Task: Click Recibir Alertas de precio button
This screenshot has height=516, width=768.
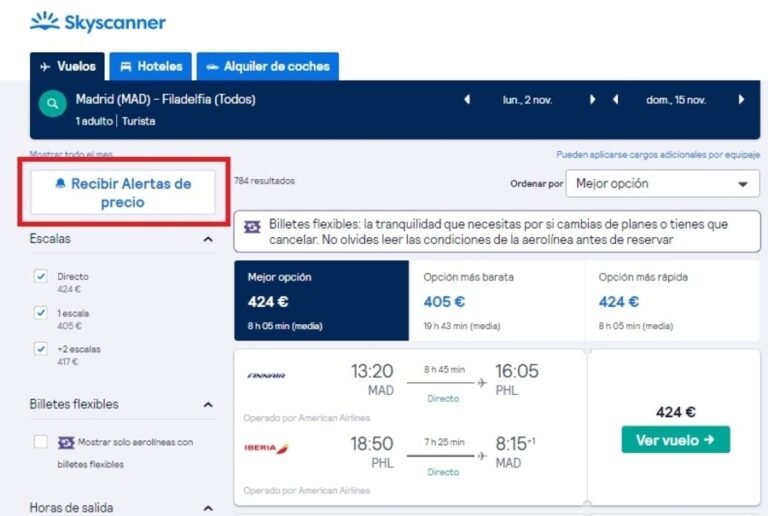Action: click(123, 193)
